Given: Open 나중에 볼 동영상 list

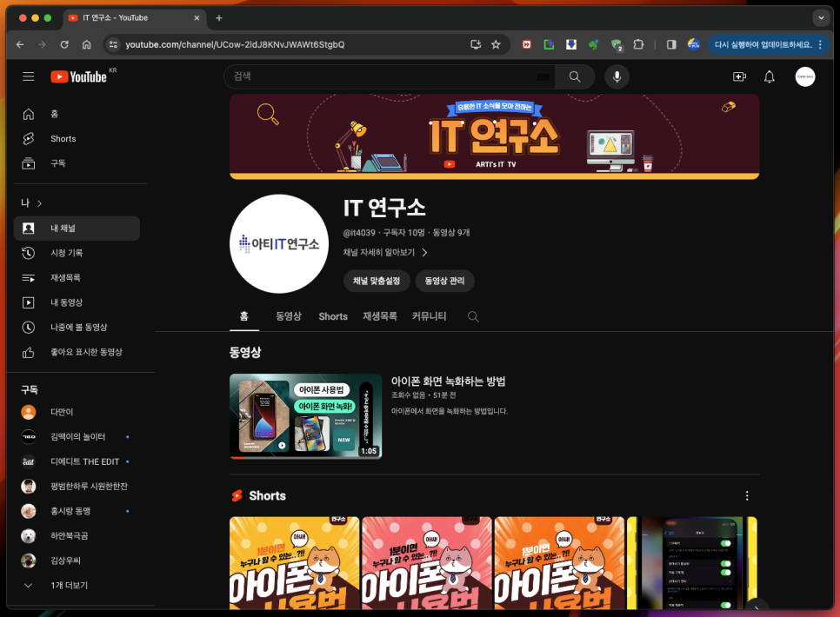Looking at the screenshot, I should click(77, 328).
